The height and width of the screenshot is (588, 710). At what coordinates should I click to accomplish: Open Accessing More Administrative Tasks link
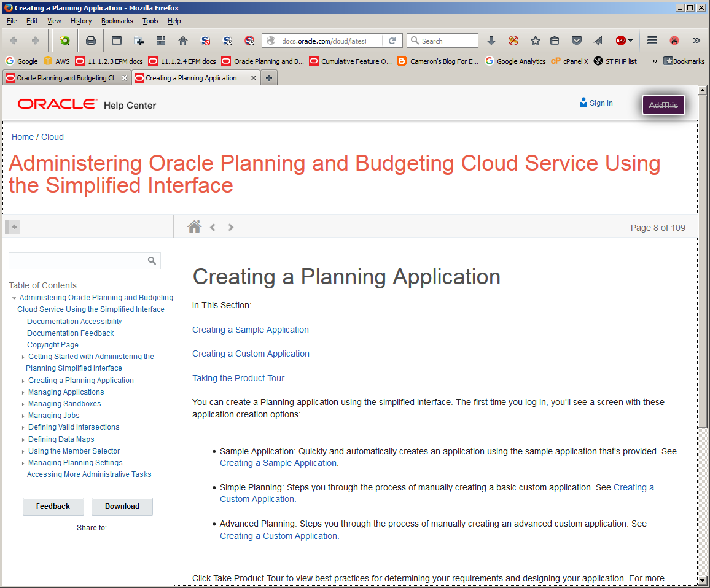tap(88, 474)
